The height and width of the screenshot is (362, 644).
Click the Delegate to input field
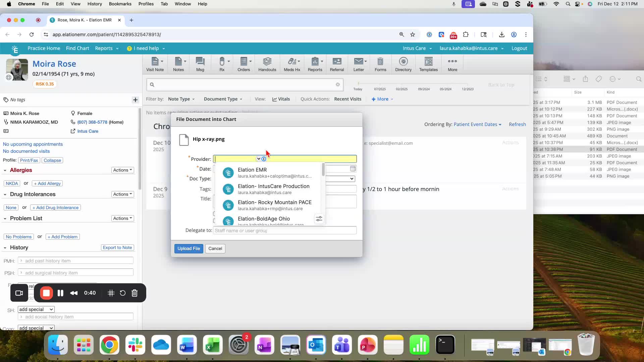tap(285, 230)
